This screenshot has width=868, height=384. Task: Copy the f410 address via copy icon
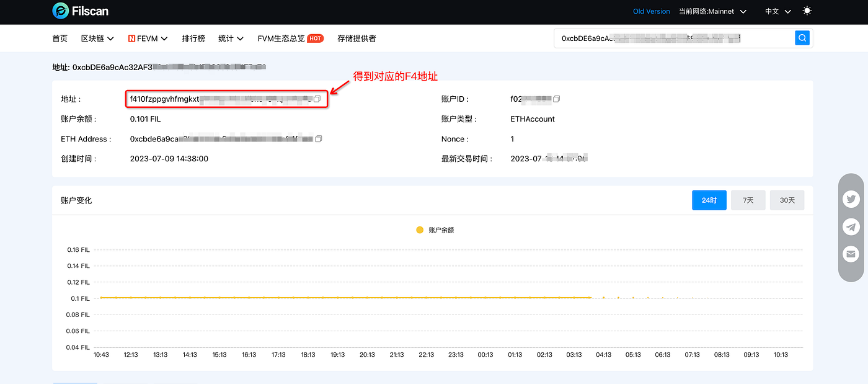pos(317,99)
